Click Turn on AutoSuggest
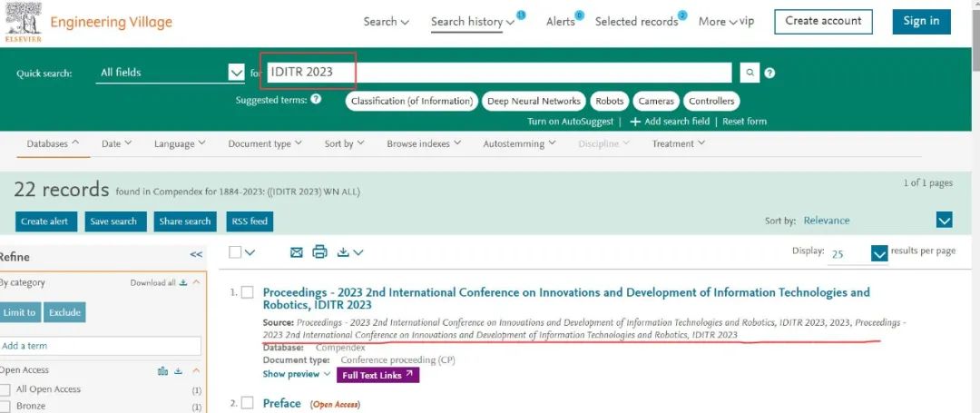980x413 pixels. pyautogui.click(x=571, y=122)
